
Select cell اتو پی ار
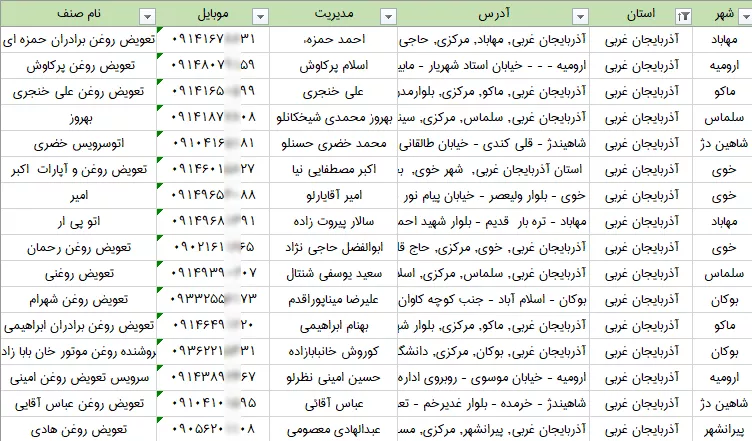(x=79, y=221)
